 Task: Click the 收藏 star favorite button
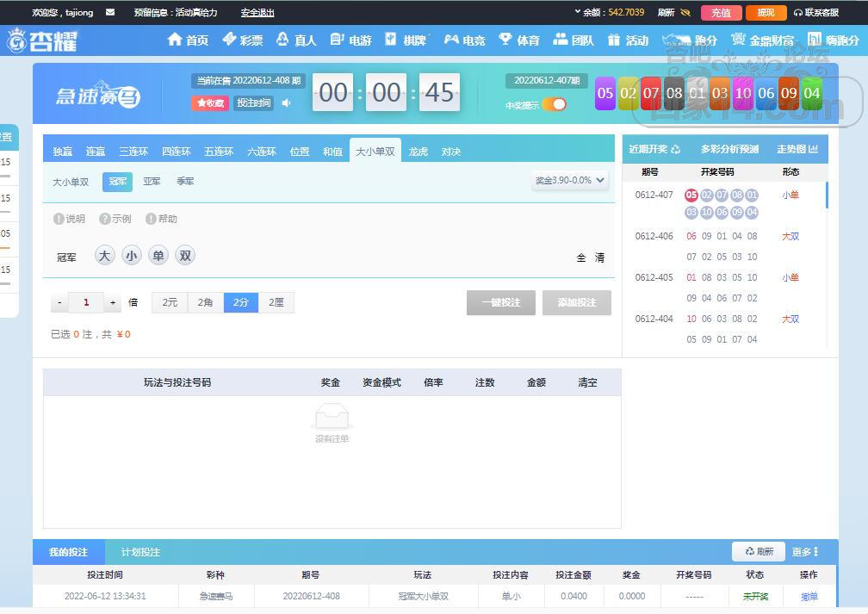pyautogui.click(x=210, y=103)
